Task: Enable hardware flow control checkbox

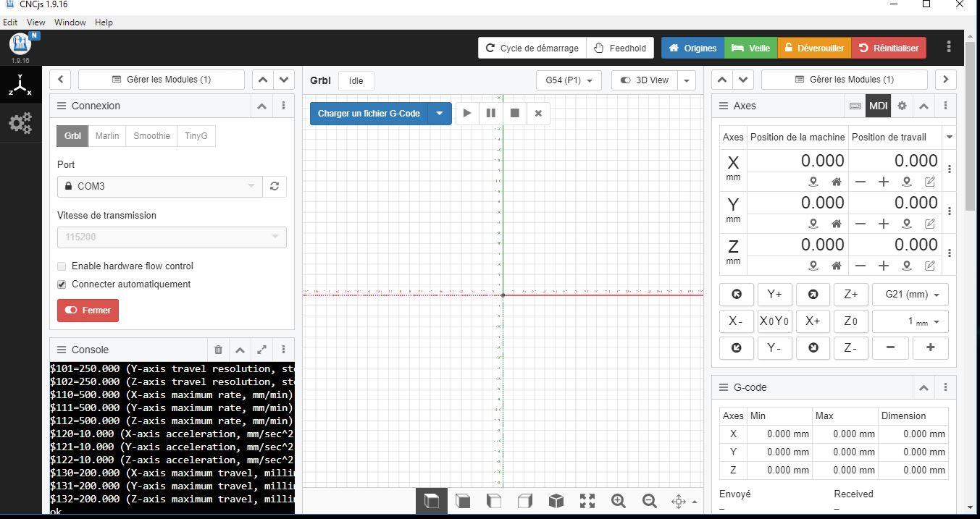Action: (x=62, y=266)
